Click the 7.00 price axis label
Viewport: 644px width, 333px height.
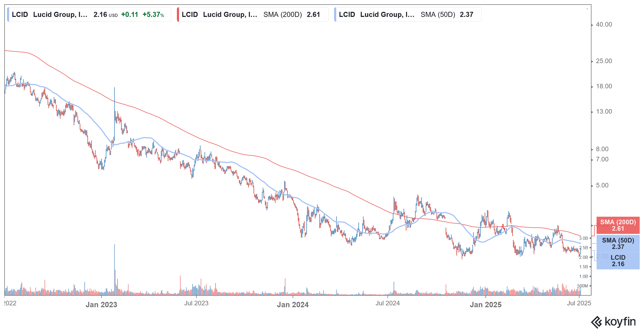pos(602,159)
